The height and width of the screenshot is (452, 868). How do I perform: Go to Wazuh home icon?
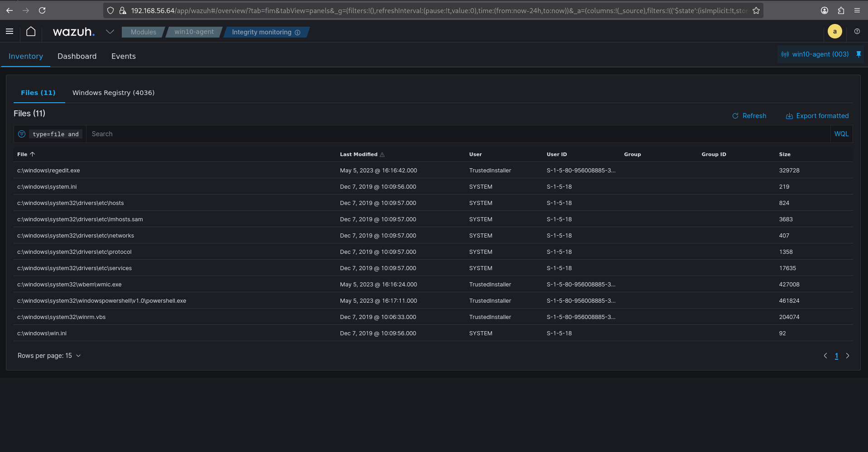(31, 32)
